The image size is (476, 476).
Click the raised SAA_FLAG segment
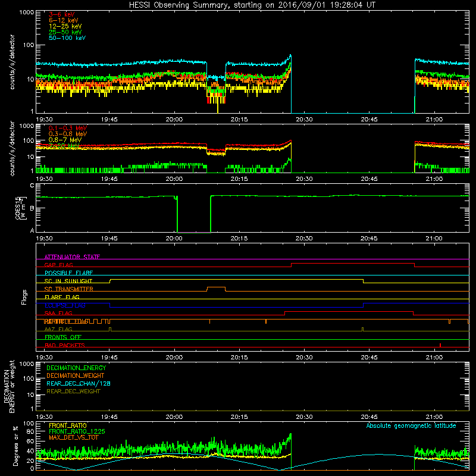[349, 311]
